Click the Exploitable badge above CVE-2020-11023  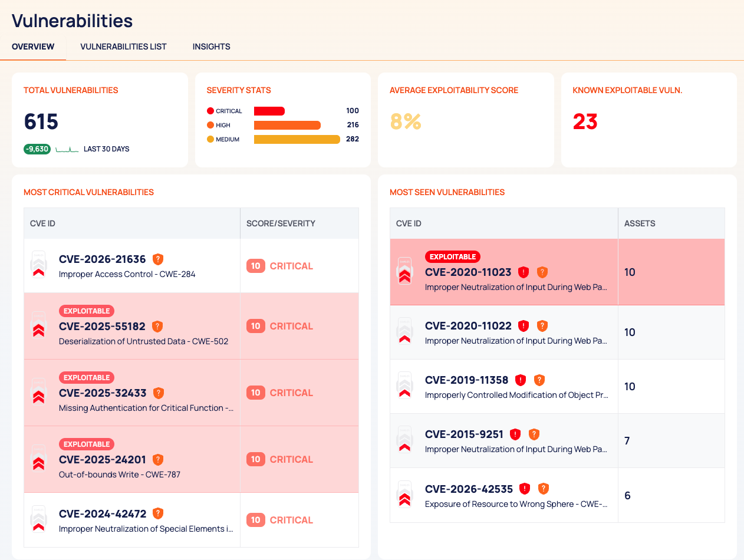(453, 256)
